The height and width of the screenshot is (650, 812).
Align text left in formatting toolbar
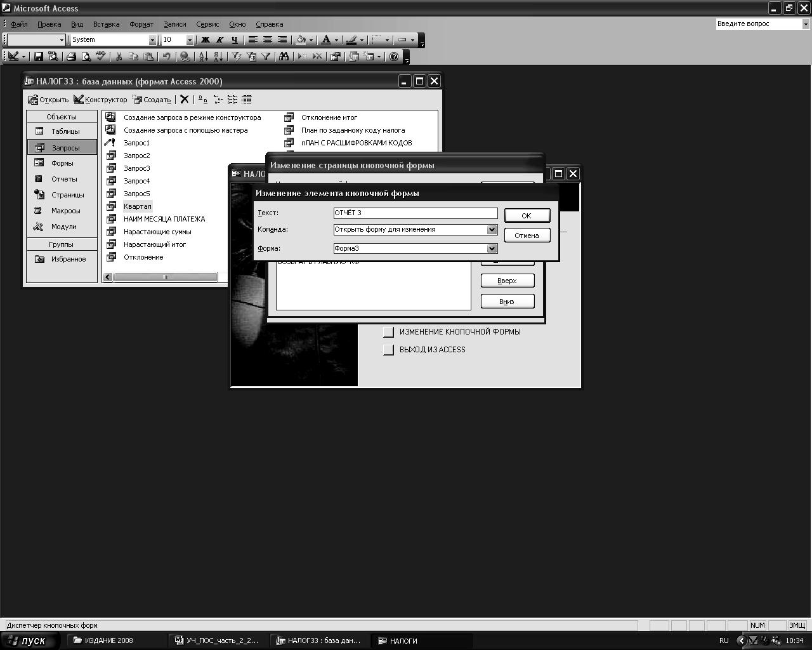(252, 40)
